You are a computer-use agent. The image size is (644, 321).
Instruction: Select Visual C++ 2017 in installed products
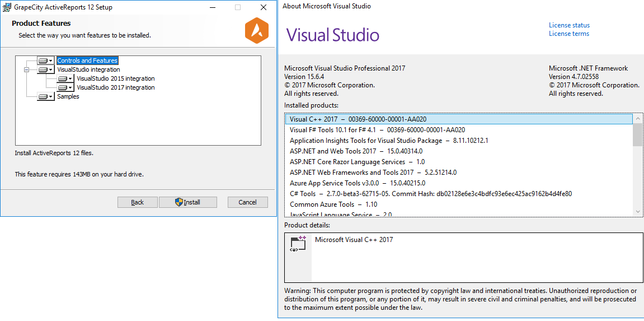(458, 119)
